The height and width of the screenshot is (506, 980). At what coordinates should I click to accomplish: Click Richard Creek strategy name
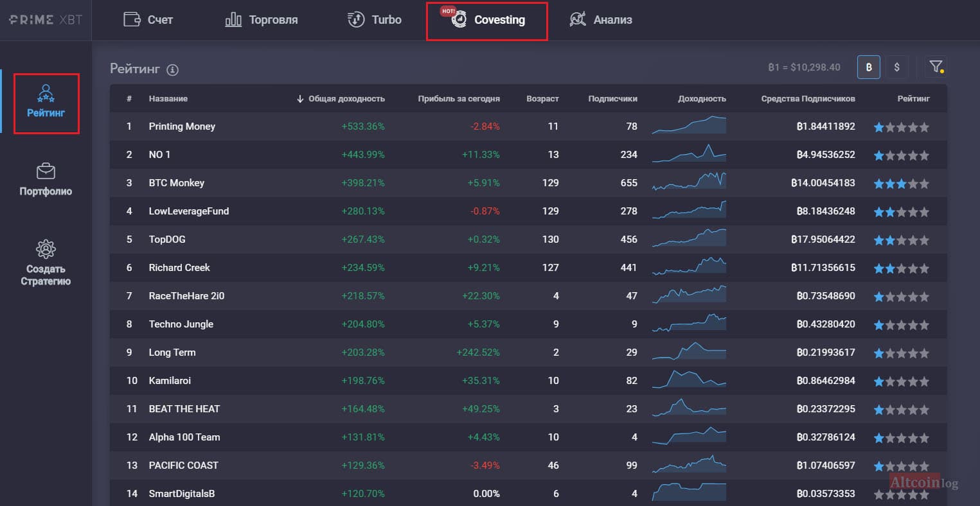tap(179, 268)
